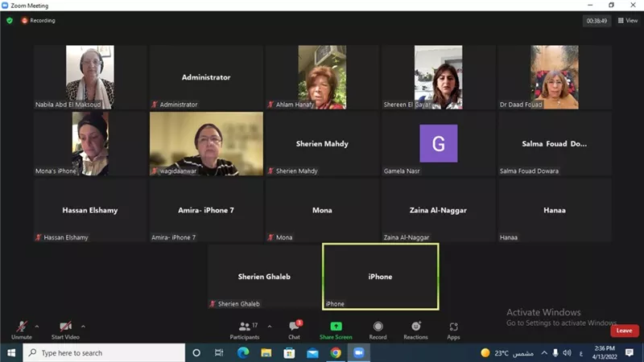Select the highlighted iPhone speaker tile
The width and height of the screenshot is (644, 362).
tap(380, 277)
